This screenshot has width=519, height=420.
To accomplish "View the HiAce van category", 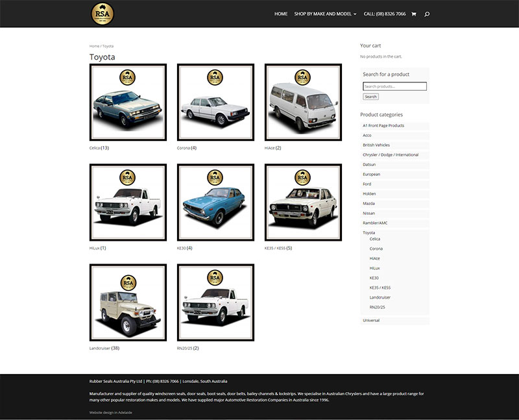I will tap(302, 101).
